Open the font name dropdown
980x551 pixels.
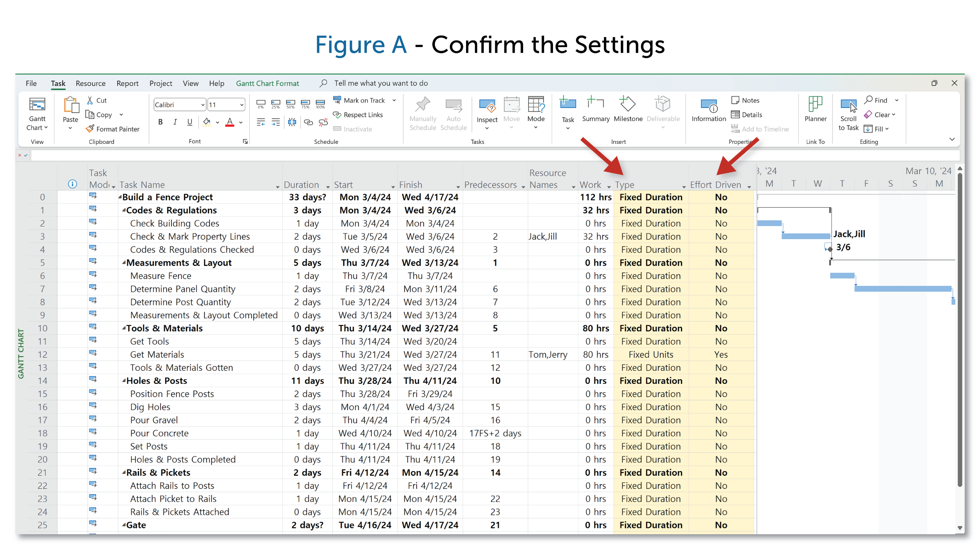pyautogui.click(x=202, y=105)
